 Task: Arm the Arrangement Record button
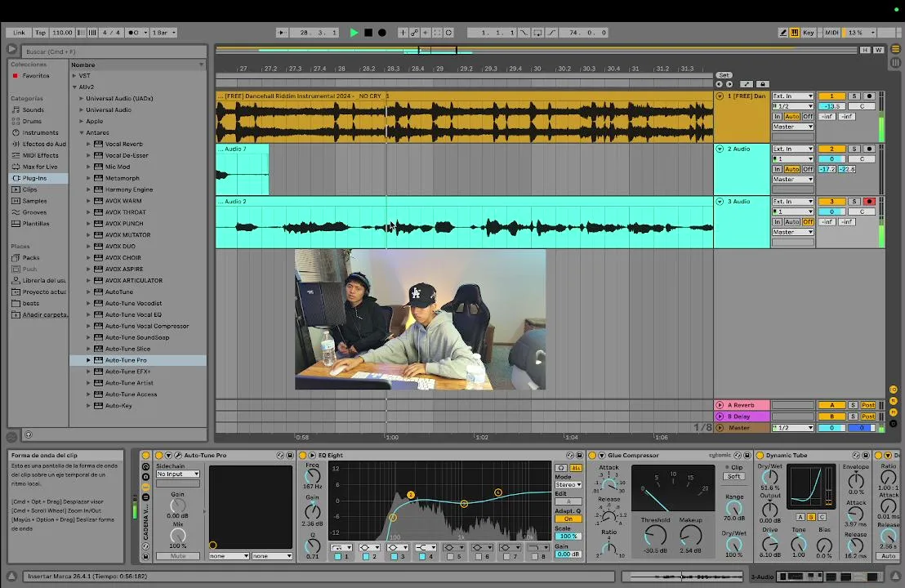(x=382, y=33)
